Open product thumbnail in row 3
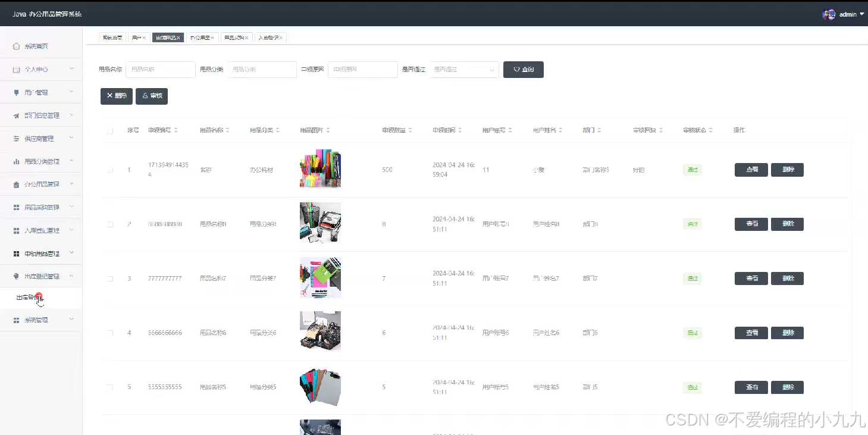 pyautogui.click(x=320, y=278)
